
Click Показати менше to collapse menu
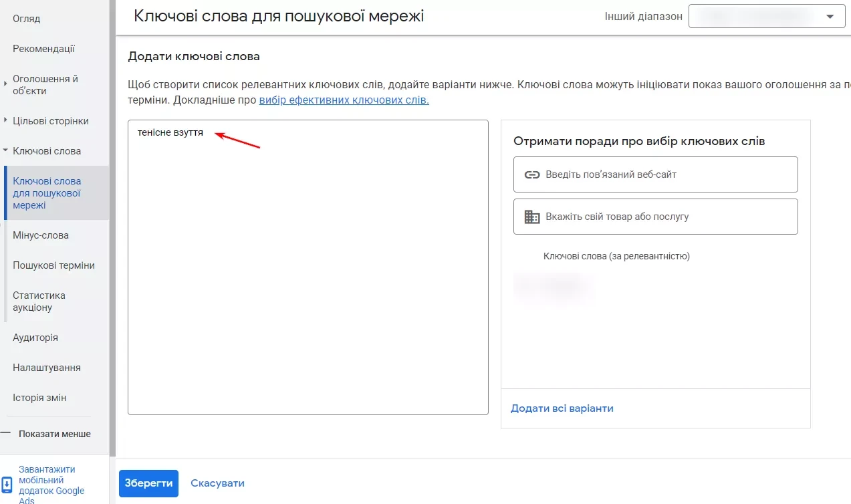(x=55, y=434)
